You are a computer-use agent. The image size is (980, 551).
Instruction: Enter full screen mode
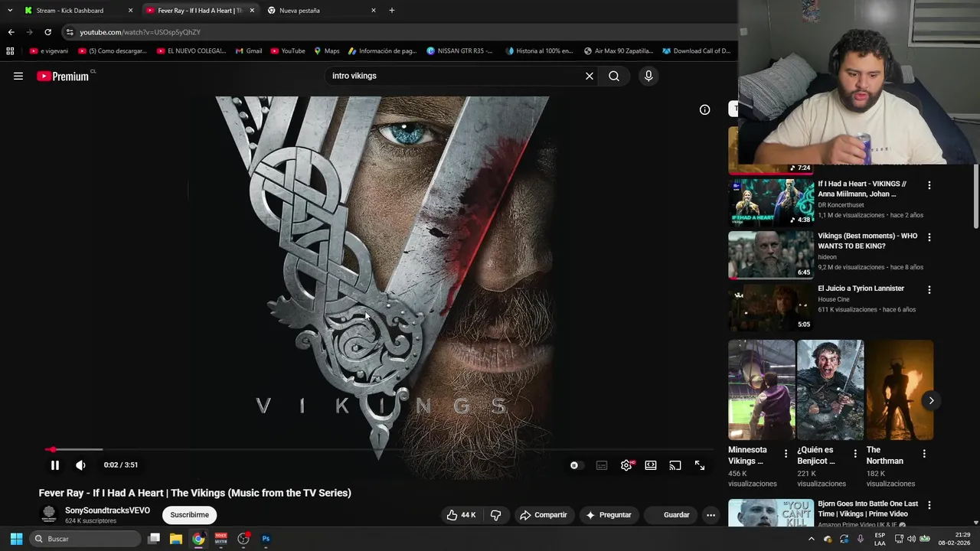(700, 465)
